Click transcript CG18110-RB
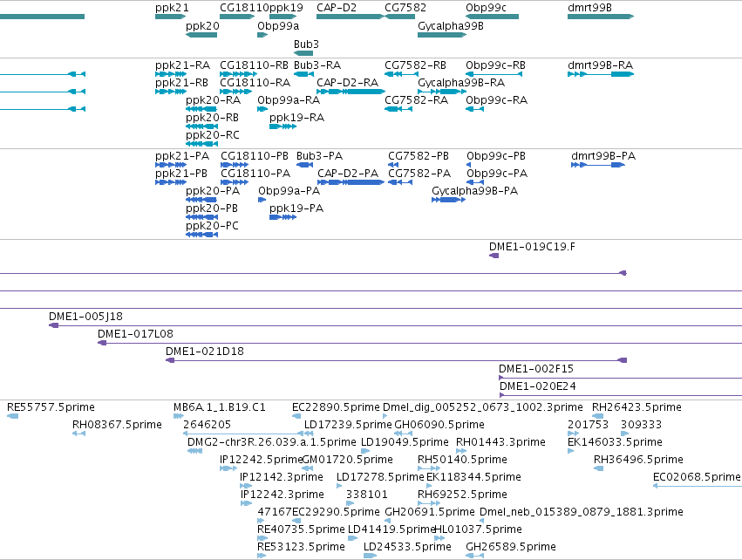 [x=239, y=74]
